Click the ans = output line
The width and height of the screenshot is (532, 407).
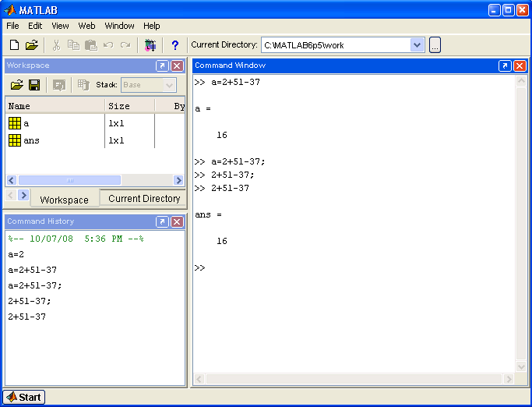pyautogui.click(x=208, y=214)
